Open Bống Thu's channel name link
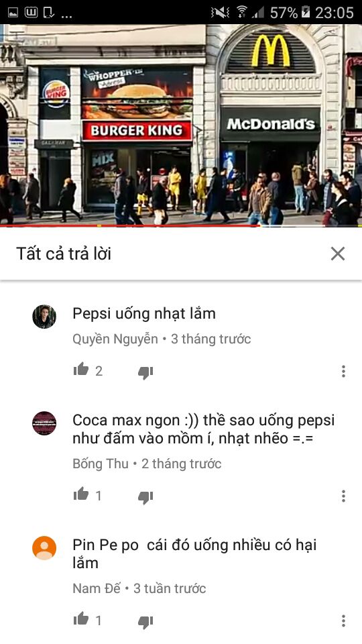The height and width of the screenshot is (644, 362). click(101, 464)
